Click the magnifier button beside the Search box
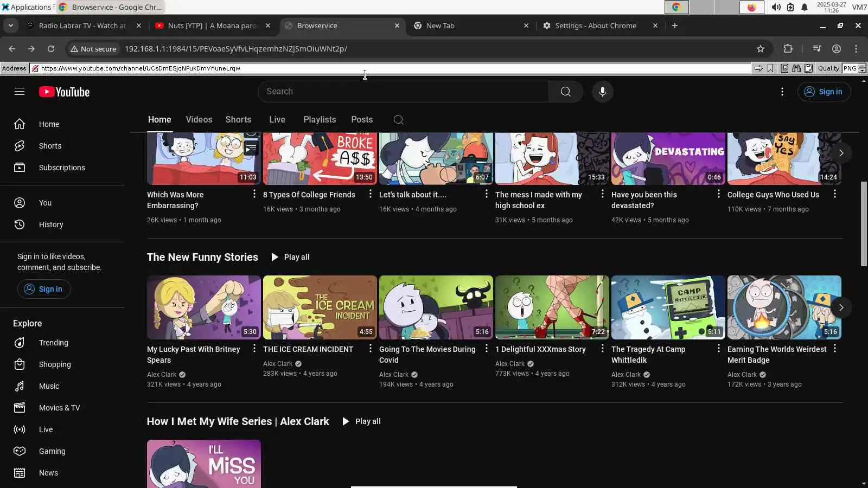 pos(565,92)
